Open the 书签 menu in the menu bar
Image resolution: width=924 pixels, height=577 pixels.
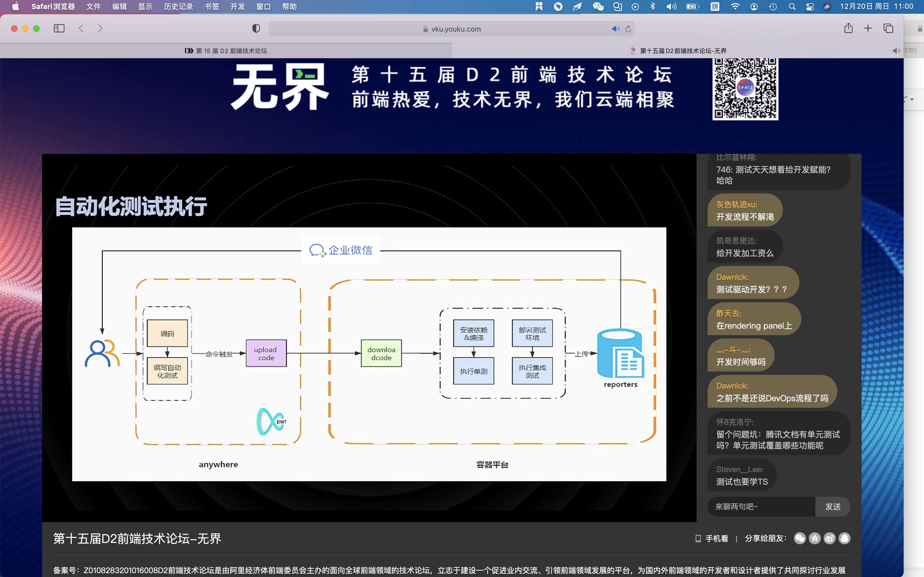click(x=211, y=7)
